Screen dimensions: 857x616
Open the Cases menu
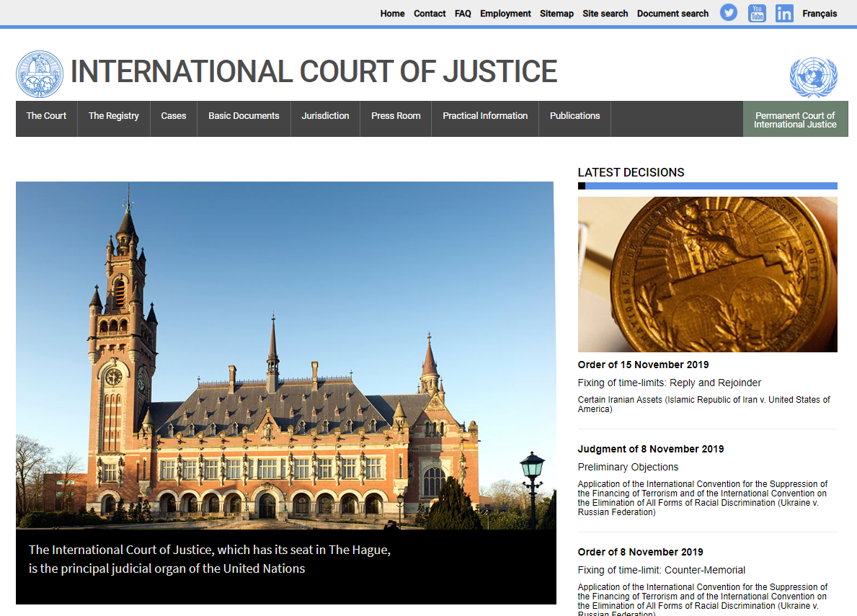(173, 118)
